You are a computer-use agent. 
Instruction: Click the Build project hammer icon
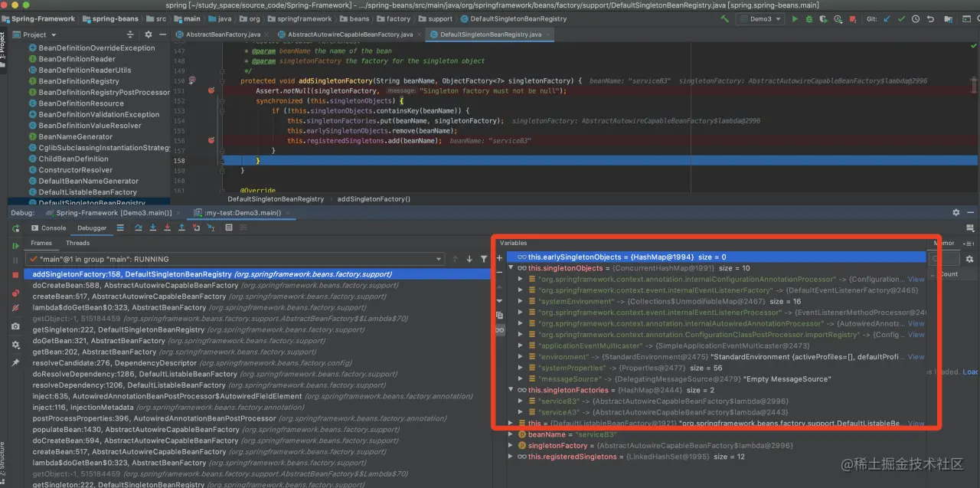pos(724,18)
